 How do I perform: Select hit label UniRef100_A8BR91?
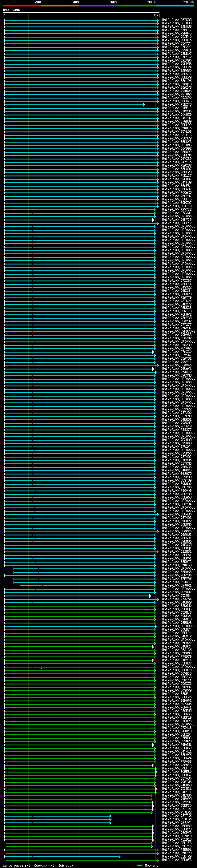(177, 850)
